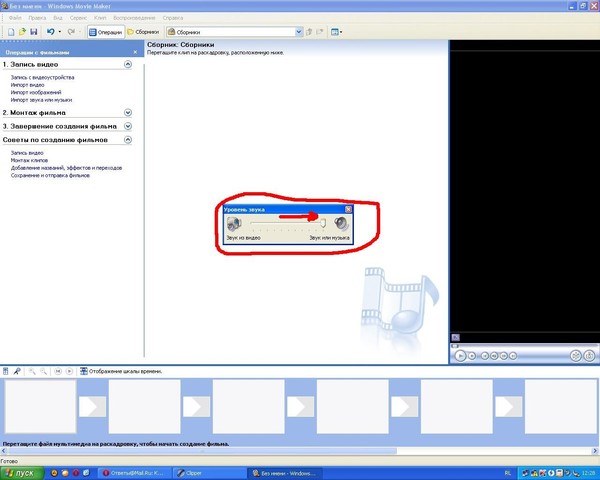Screen dimensions: 600x480
Task: Open the audio levels icon on storyboard toolbar
Action: tap(6, 371)
